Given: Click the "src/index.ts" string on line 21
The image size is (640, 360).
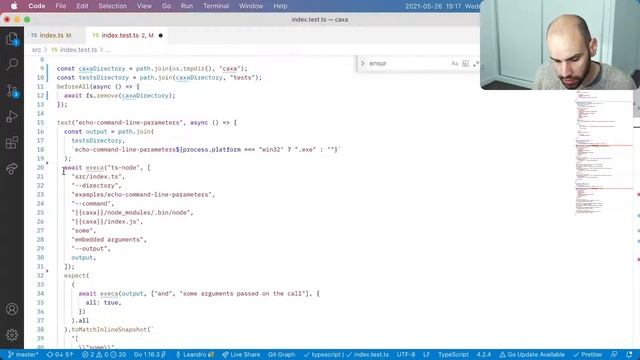Looking at the screenshot, I should 96,177.
